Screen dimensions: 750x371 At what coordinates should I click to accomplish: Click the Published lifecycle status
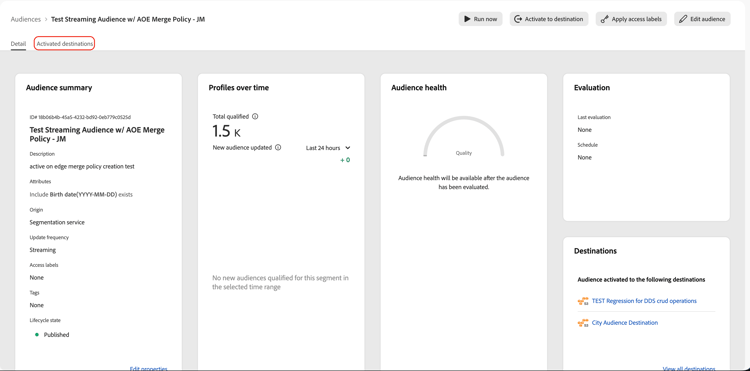point(52,335)
